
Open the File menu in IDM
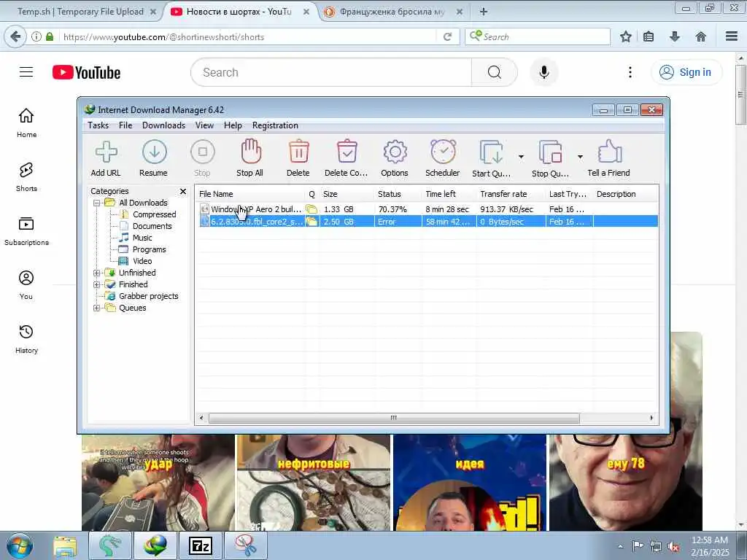click(x=125, y=125)
